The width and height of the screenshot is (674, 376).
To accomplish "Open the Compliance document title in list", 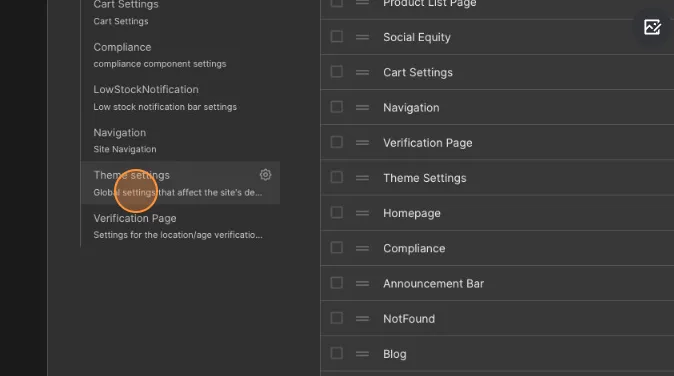I will tap(414, 248).
